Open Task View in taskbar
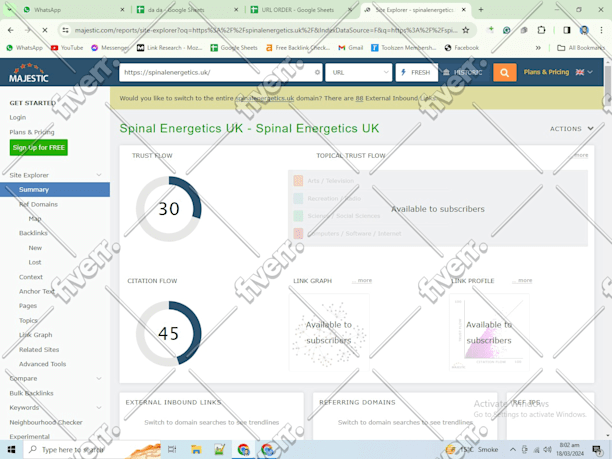The image size is (612, 459). coord(172,450)
